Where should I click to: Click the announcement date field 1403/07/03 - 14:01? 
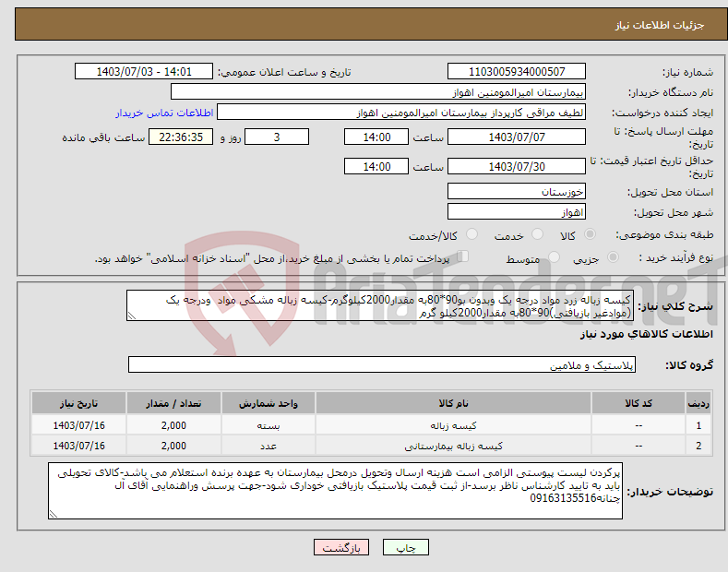point(144,72)
